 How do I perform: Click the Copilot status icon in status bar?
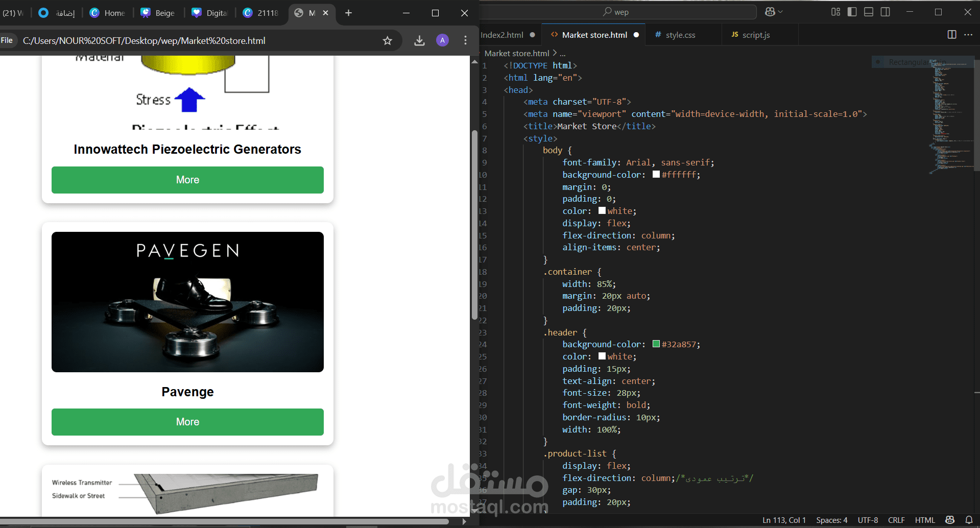950,520
